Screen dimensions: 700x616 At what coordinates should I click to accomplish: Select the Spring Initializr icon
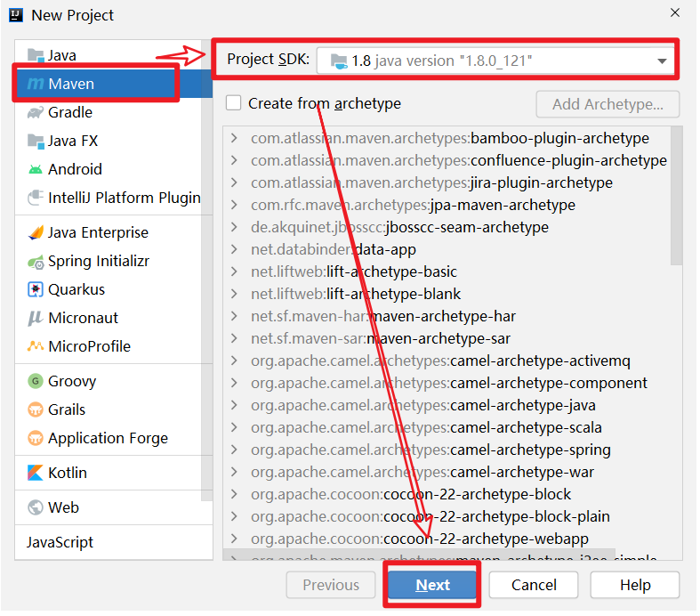tap(36, 262)
